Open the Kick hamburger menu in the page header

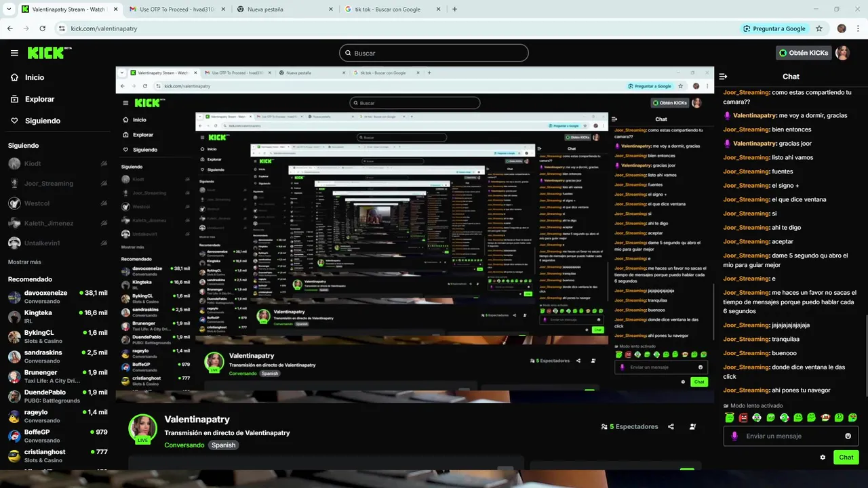(14, 53)
